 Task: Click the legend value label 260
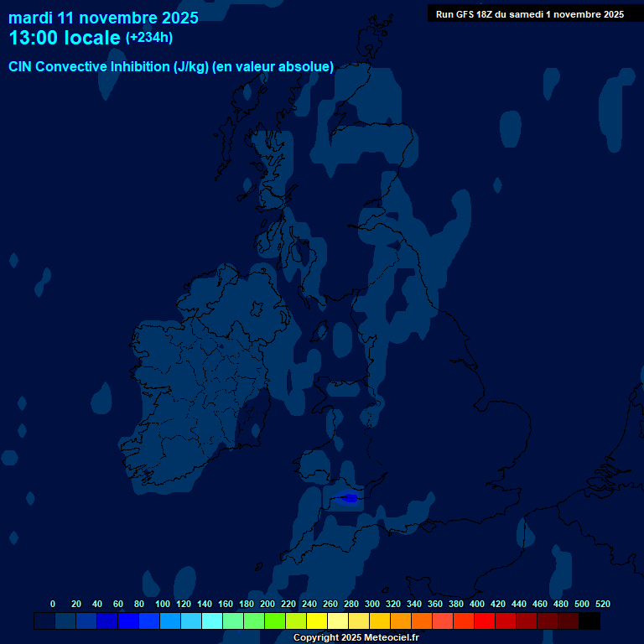330,604
